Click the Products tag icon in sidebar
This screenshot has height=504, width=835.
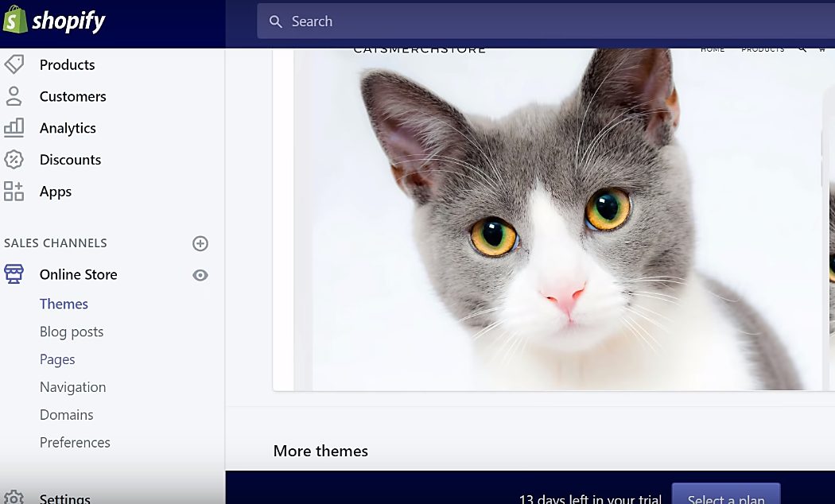point(14,64)
